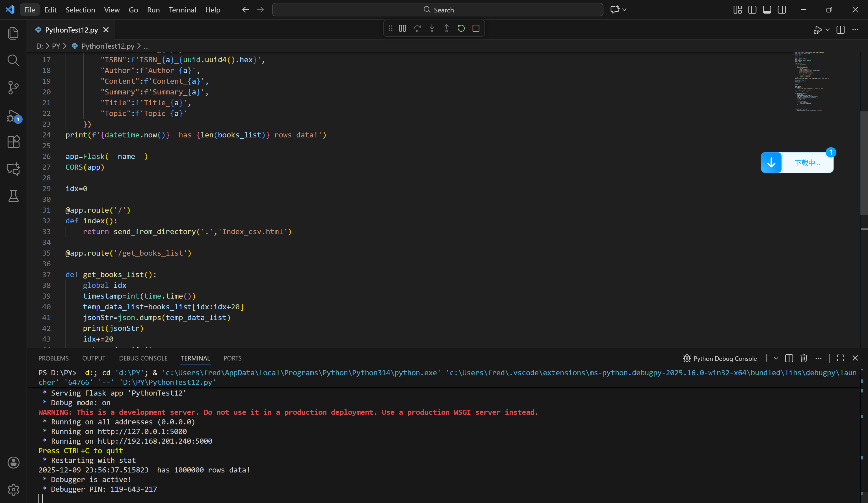Open the Testing flask view
This screenshot has height=503, width=868.
coord(13,196)
